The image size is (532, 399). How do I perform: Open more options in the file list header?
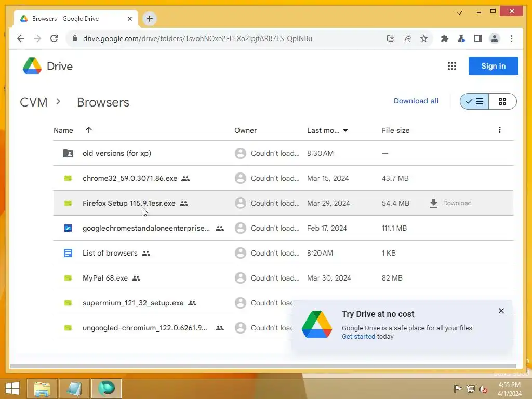click(x=499, y=130)
